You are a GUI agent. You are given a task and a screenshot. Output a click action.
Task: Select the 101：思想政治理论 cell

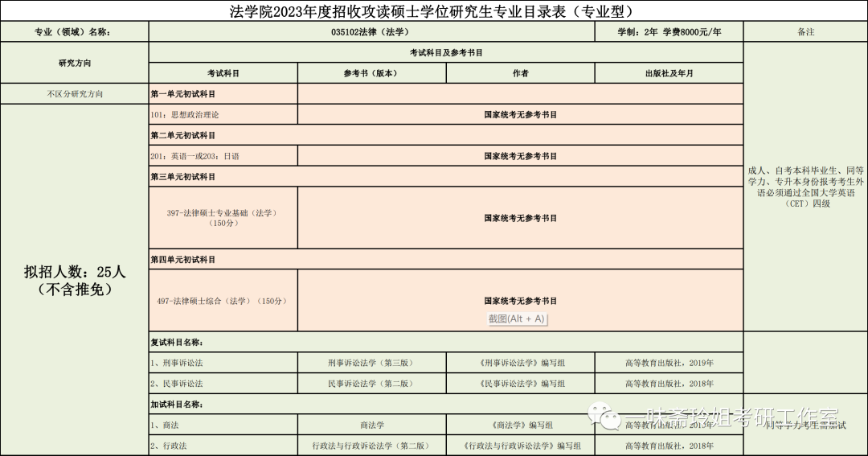point(223,115)
